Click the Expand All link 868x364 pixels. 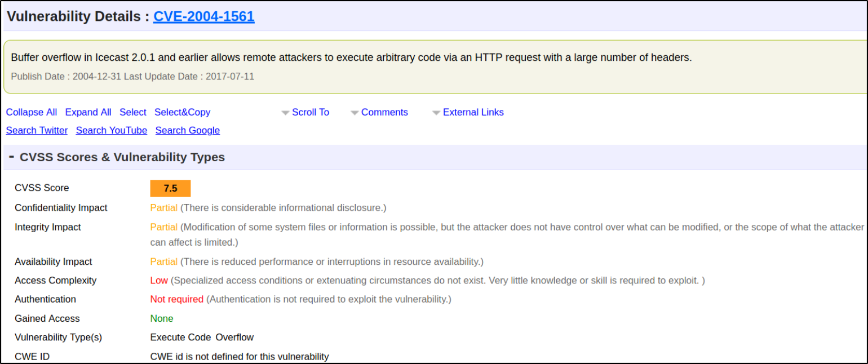(88, 112)
